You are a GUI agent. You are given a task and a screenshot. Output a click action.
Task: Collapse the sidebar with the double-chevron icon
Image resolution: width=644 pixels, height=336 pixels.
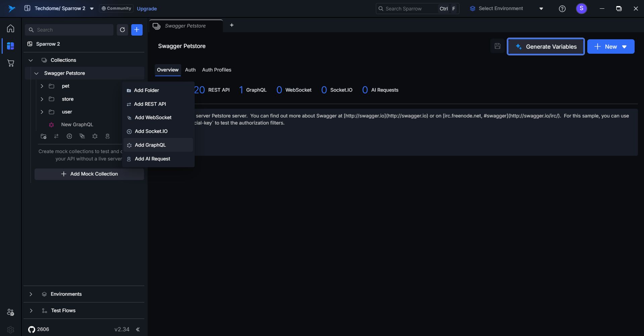[x=138, y=329]
